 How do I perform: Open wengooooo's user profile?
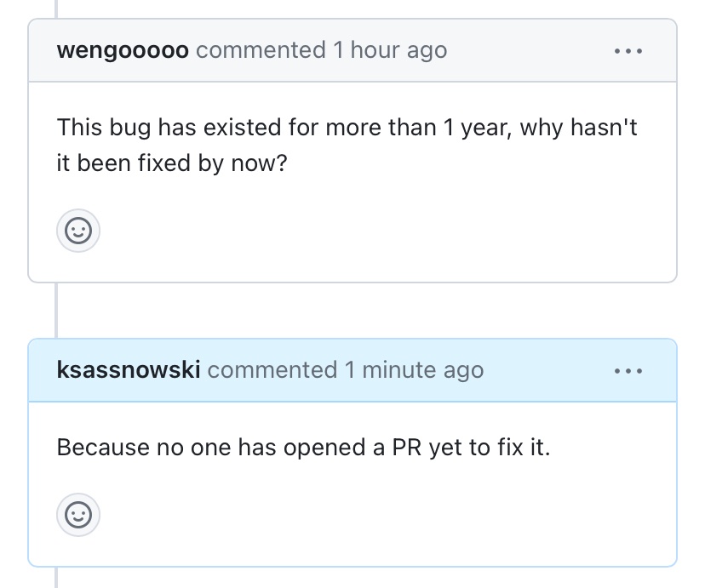click(x=123, y=50)
